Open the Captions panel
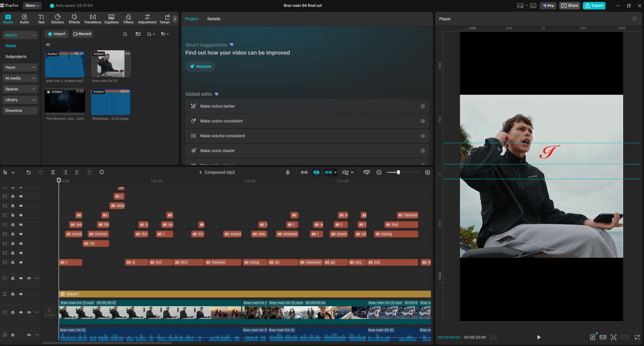Image resolution: width=644 pixels, height=346 pixels. pos(111,19)
